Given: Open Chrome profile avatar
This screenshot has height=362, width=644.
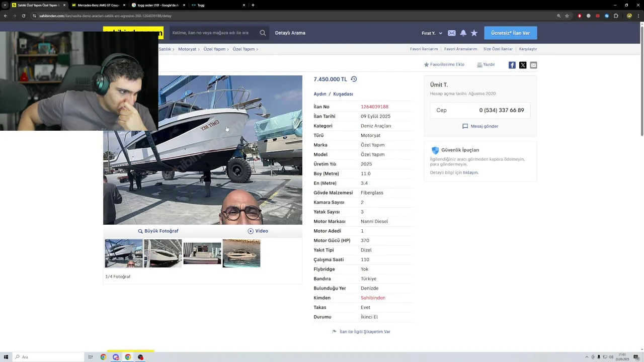Looking at the screenshot, I should click(x=629, y=16).
